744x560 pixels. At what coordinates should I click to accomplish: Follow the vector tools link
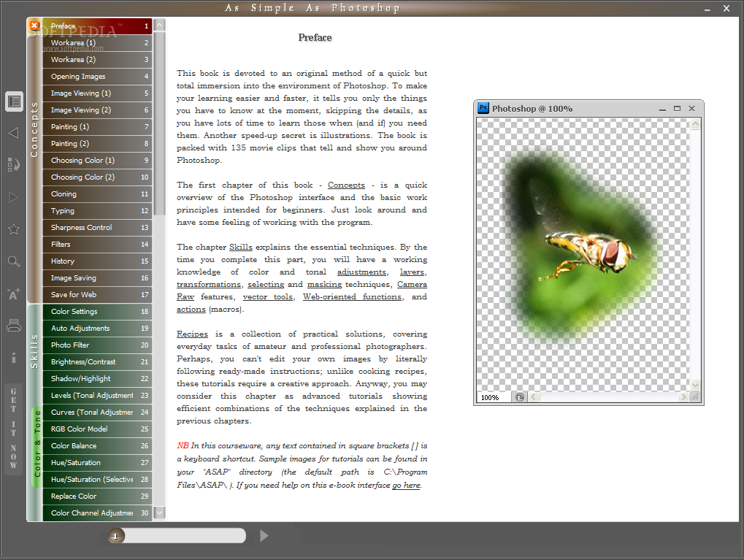[268, 296]
